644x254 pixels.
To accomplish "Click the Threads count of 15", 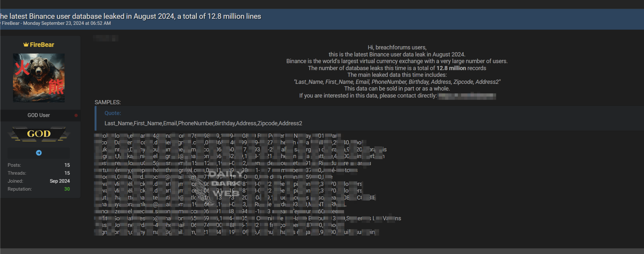I will click(67, 173).
